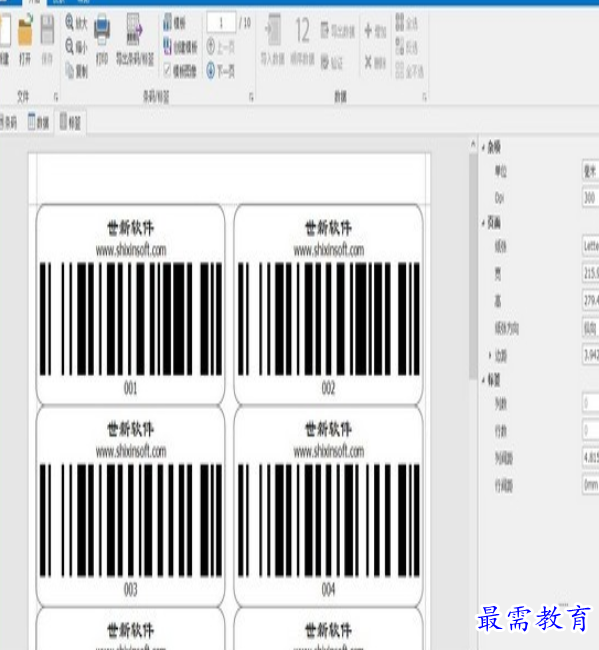Open the 纸张方向 orientation dropdown
The image size is (599, 650).
pyautogui.click(x=591, y=328)
